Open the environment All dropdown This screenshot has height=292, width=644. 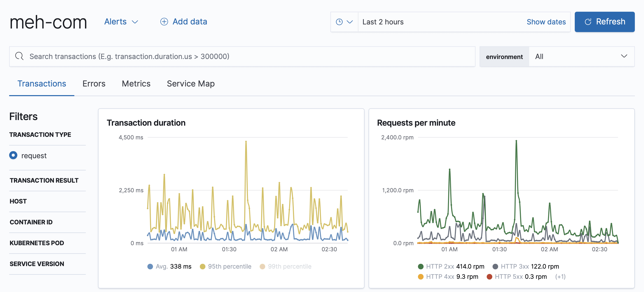(x=581, y=56)
